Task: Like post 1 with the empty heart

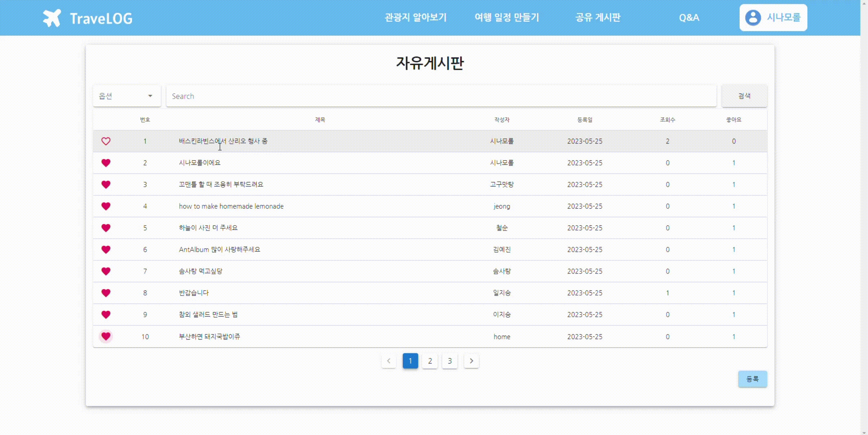Action: click(x=106, y=141)
